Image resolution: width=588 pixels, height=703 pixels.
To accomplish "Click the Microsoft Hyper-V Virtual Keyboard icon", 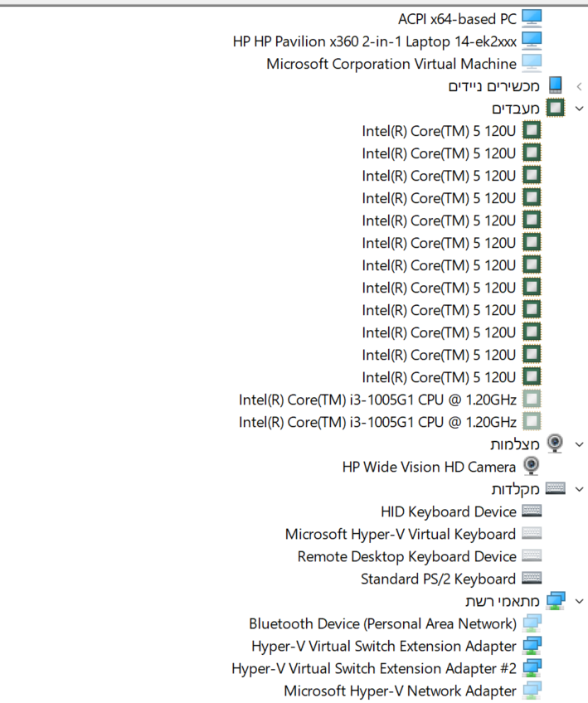I will 532,534.
